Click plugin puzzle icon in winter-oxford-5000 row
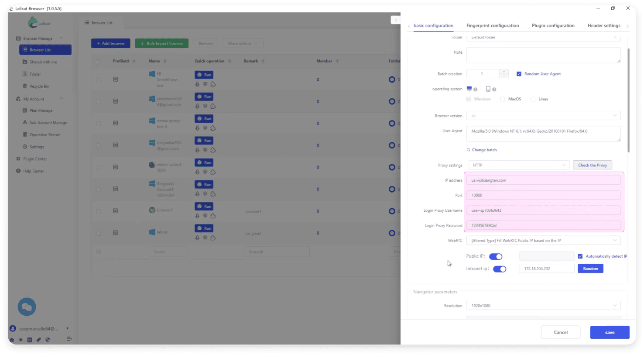This screenshot has width=644, height=355. (213, 172)
